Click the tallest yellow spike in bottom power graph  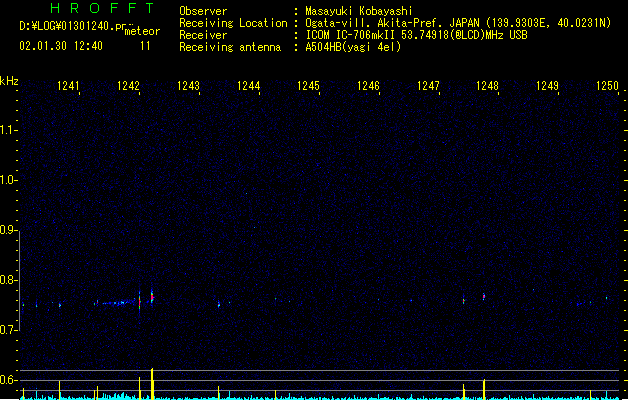point(152,383)
